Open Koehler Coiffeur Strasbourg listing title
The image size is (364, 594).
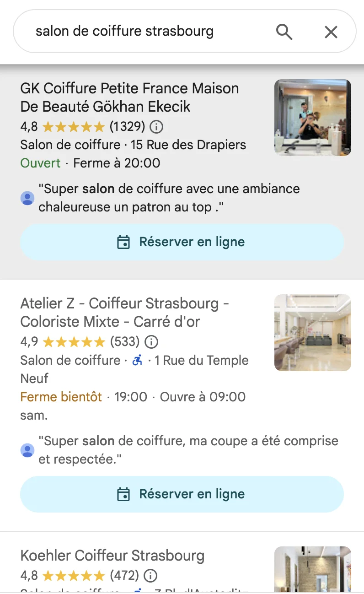(112, 556)
